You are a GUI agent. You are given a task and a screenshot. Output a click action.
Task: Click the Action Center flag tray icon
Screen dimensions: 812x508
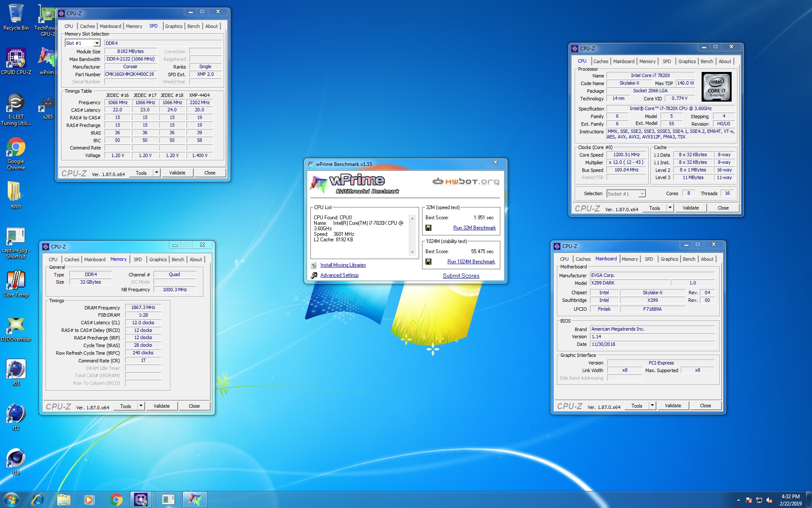click(749, 500)
